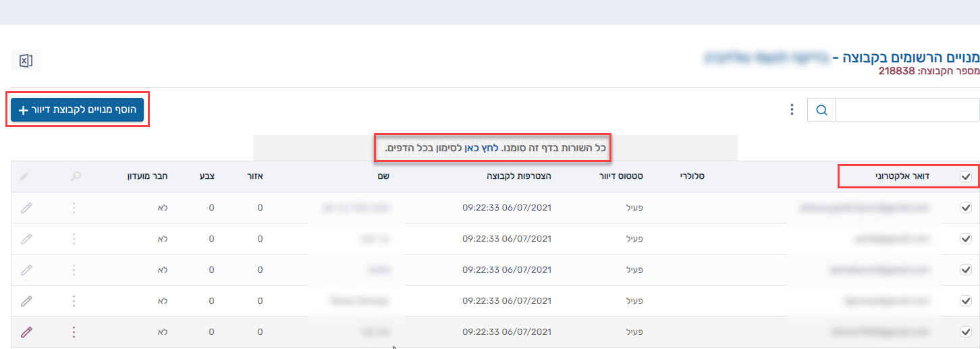Click into the search text field
Viewport: 980px width, 349px height.
pyautogui.click(x=907, y=110)
